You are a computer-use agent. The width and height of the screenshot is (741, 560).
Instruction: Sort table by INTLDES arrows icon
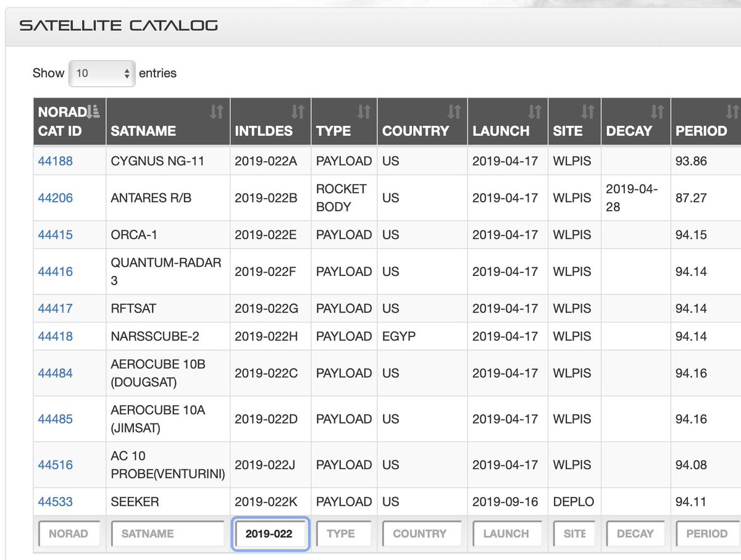298,112
